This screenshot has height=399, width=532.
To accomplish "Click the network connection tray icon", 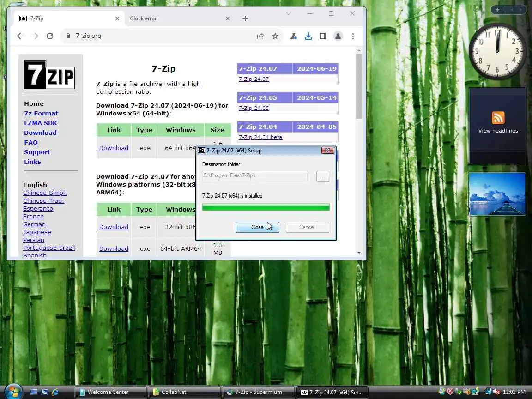I will (488, 392).
